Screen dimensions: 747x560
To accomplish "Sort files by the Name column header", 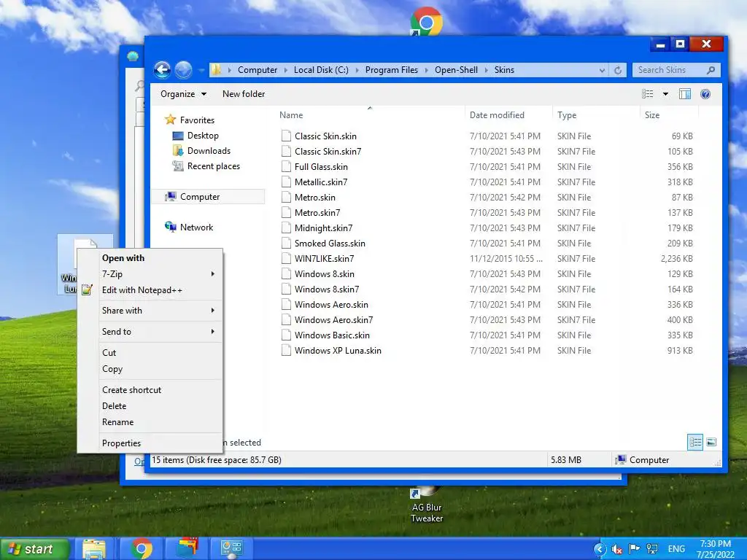I will tap(291, 115).
